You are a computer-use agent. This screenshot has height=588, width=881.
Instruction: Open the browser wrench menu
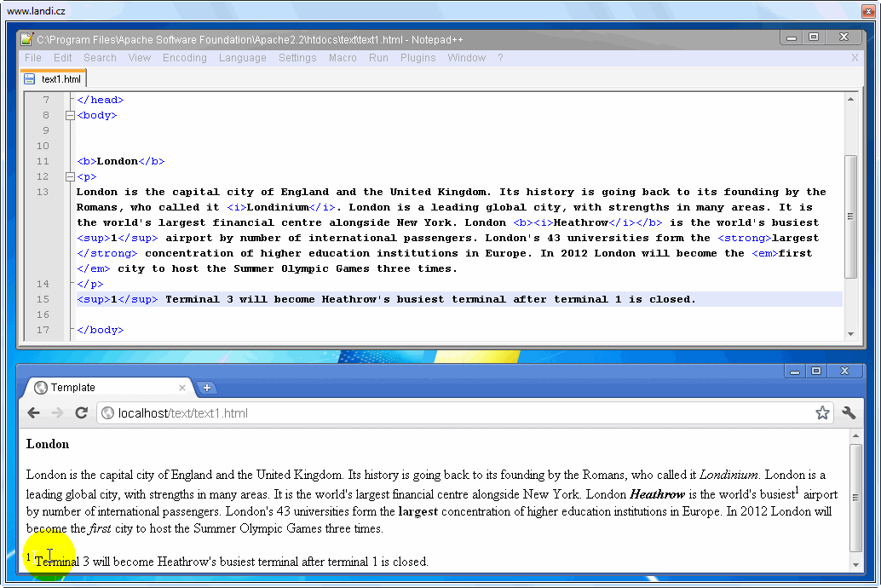(849, 413)
